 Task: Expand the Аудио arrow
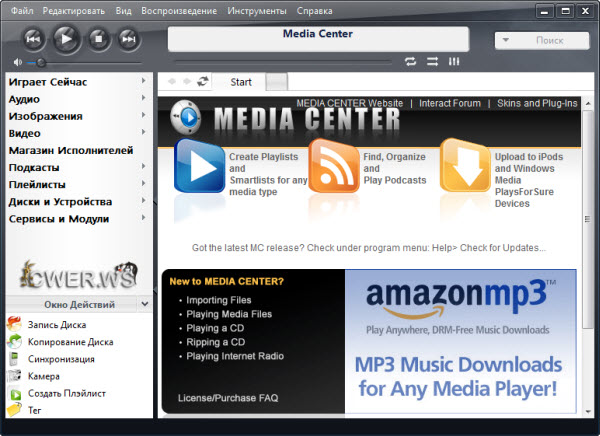pos(143,98)
